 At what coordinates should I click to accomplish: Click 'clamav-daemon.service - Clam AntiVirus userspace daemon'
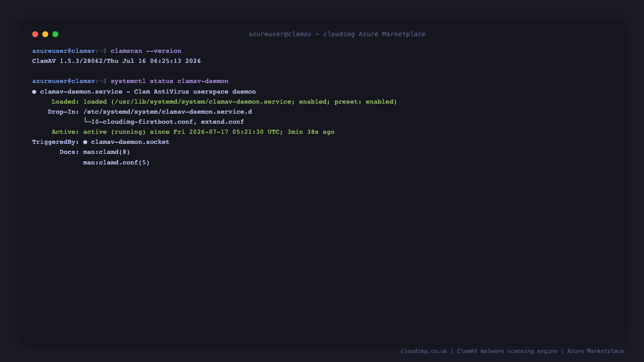tap(148, 92)
